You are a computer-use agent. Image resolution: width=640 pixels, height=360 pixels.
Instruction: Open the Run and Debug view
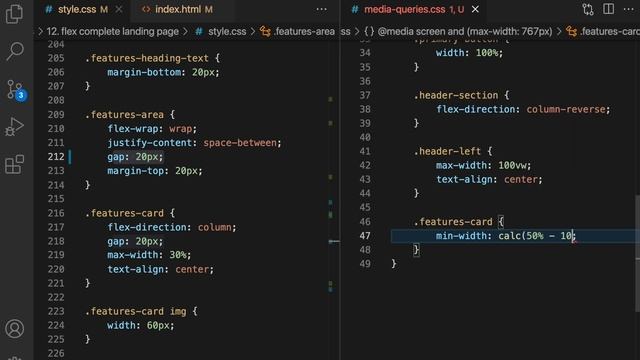coord(15,127)
